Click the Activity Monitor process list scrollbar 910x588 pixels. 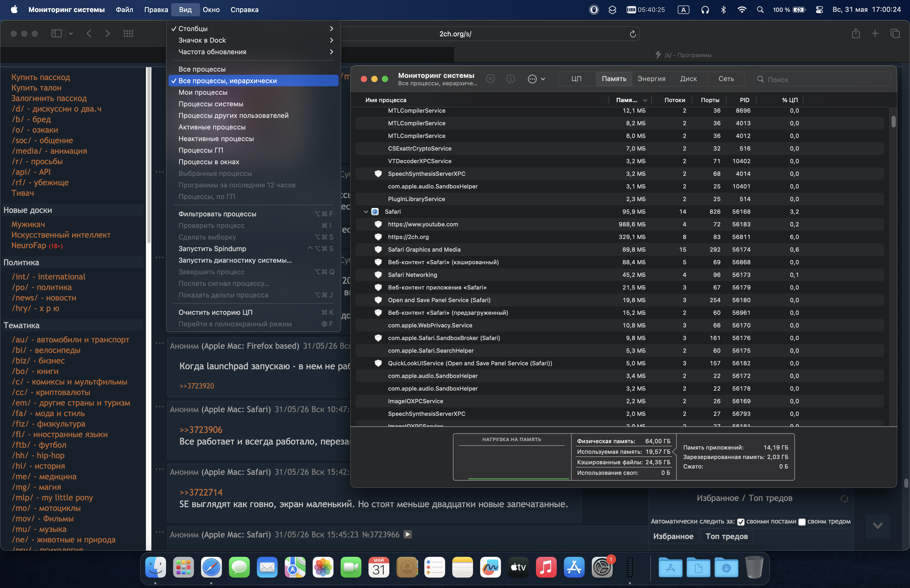click(893, 121)
